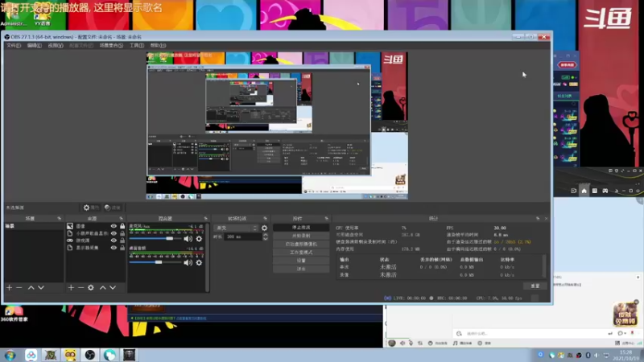Open 工具(T) menu

(137, 46)
